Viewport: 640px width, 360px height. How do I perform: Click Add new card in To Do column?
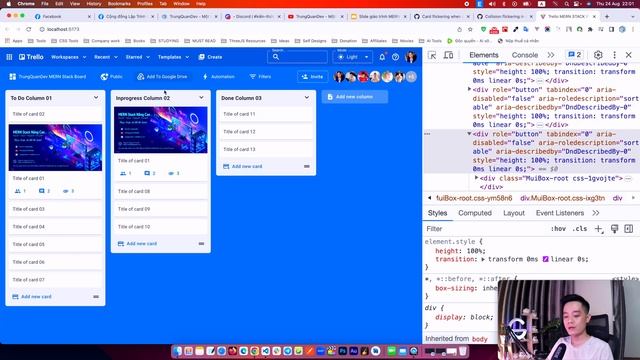pyautogui.click(x=32, y=297)
